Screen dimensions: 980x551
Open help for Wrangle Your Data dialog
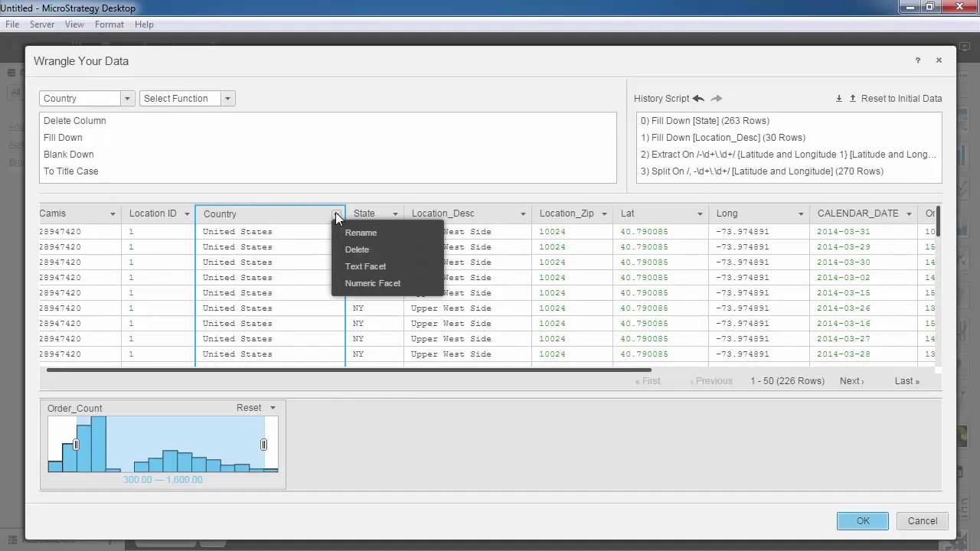tap(918, 60)
